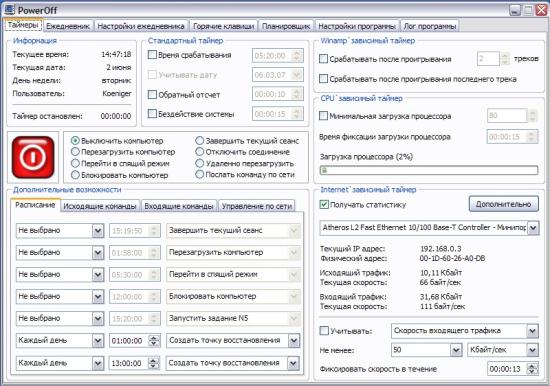Viewport: 550px width, 386px height.
Task: Select Завершить текущий сеанс radio option
Action: pyautogui.click(x=200, y=141)
